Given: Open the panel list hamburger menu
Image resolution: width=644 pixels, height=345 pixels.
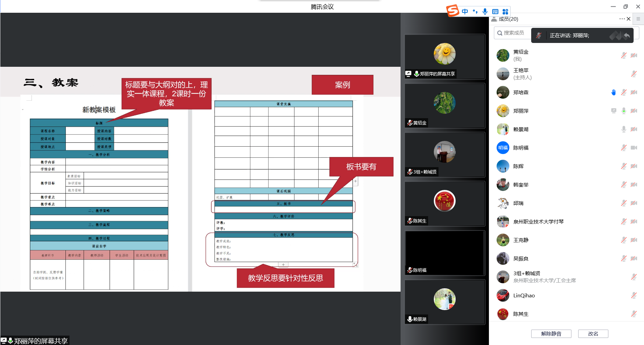Looking at the screenshot, I should pyautogui.click(x=638, y=19).
